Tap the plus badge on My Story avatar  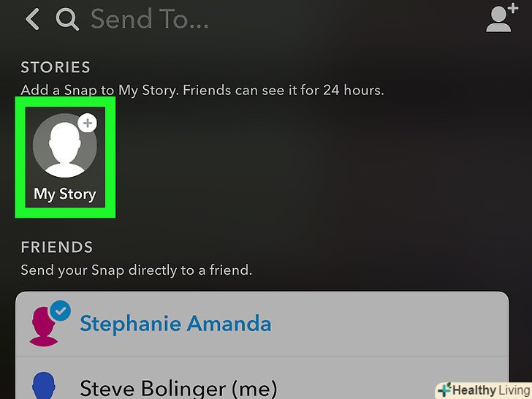point(88,123)
